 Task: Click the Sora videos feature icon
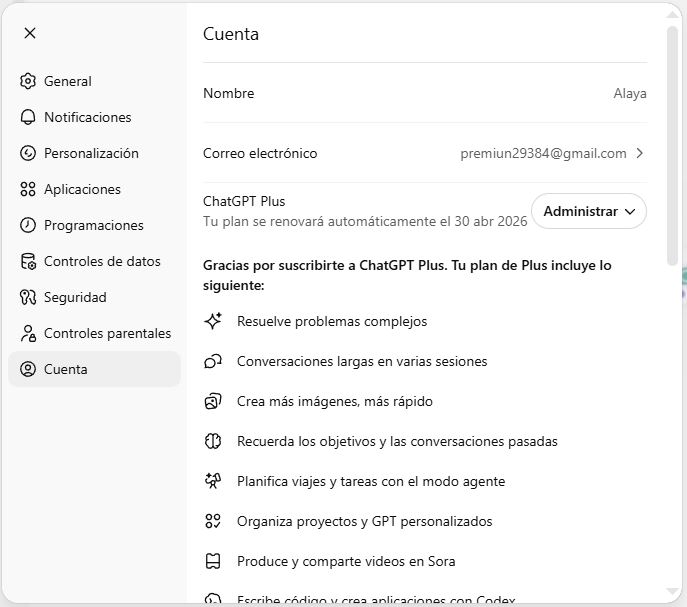tap(212, 561)
